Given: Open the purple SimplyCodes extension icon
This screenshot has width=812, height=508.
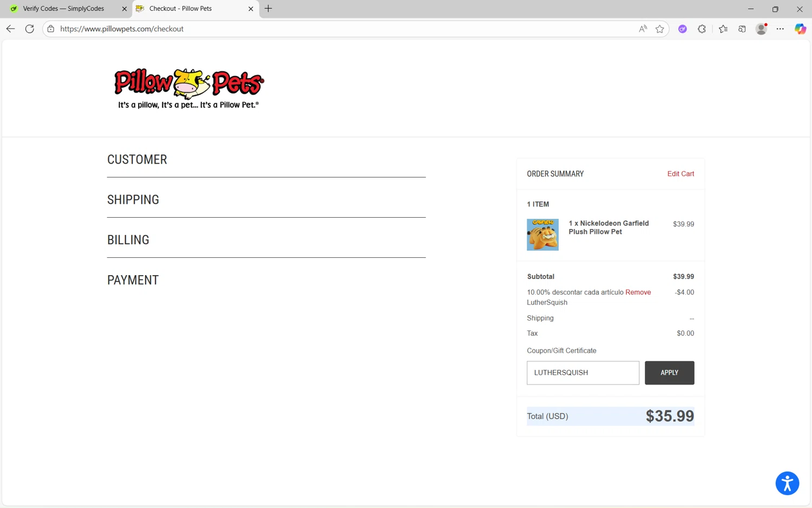Looking at the screenshot, I should (683, 29).
